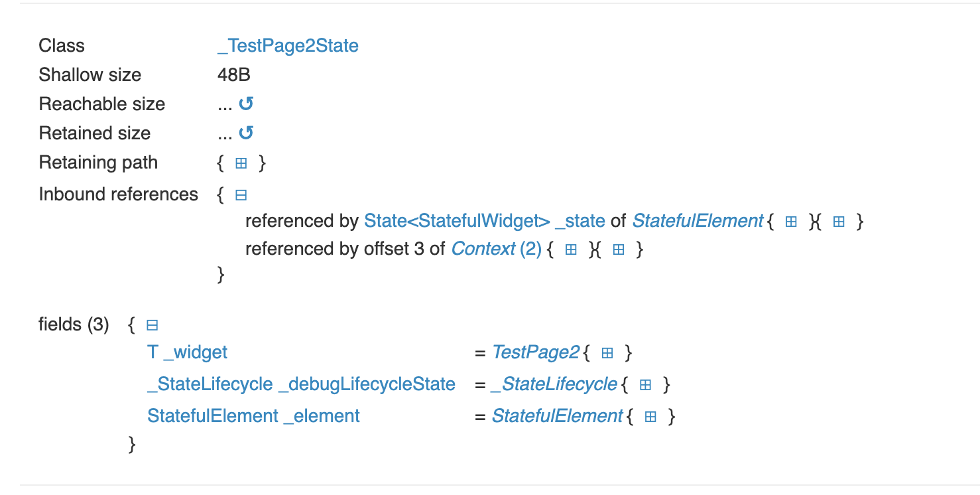This screenshot has height=495, width=980.
Task: Expand the second box on the StatefulElement reference row
Action: coord(838,221)
